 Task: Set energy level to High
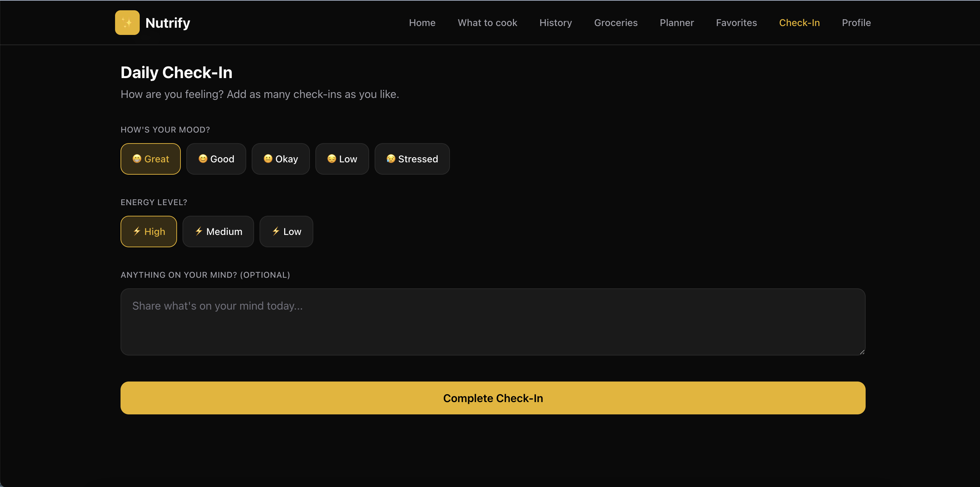click(x=148, y=231)
